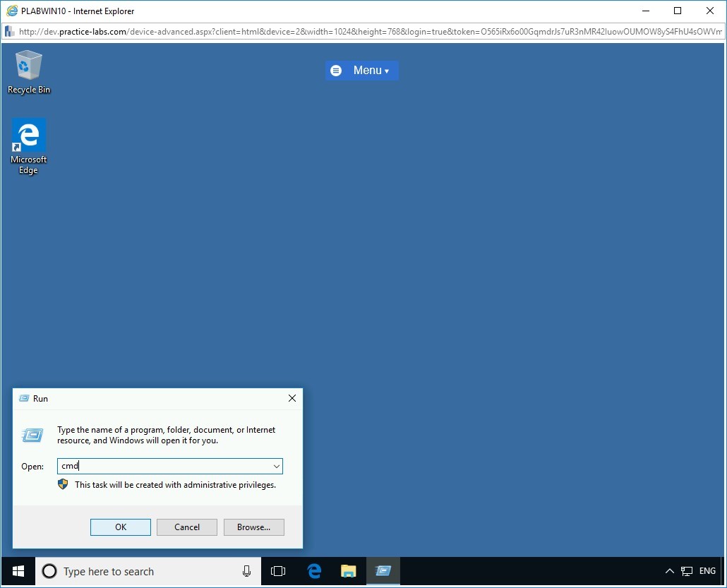Expand the Open field history dropdown
Viewport: 727px width, 588px height.
[x=276, y=467]
